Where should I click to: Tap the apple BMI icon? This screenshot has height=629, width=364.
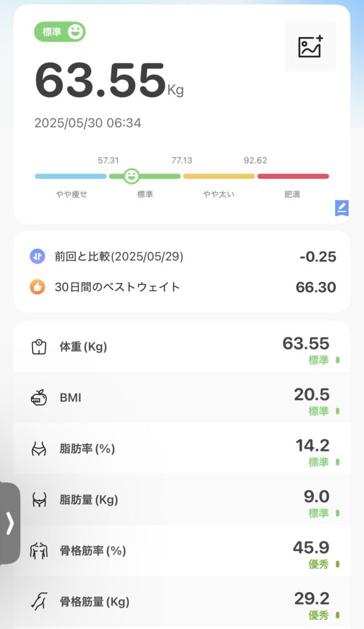click(x=39, y=397)
